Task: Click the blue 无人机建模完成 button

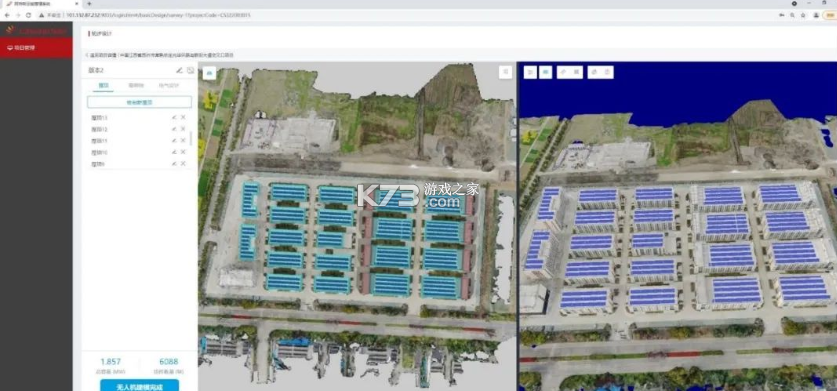Action: (139, 386)
